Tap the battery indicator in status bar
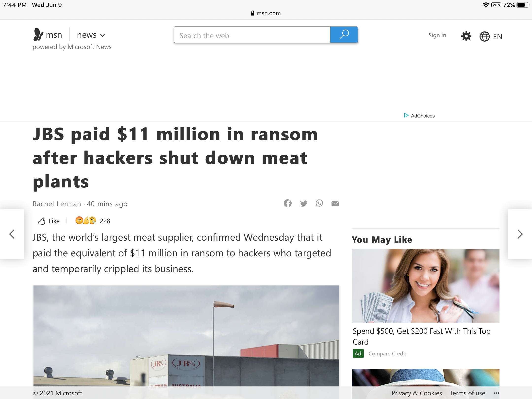The image size is (532, 399). [523, 5]
